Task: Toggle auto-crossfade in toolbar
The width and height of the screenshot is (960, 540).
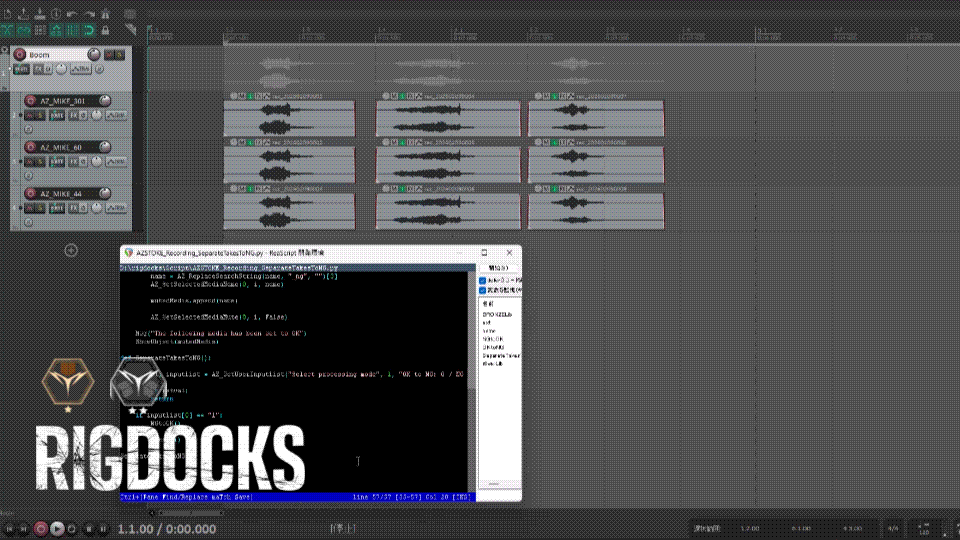Action: click(7, 30)
